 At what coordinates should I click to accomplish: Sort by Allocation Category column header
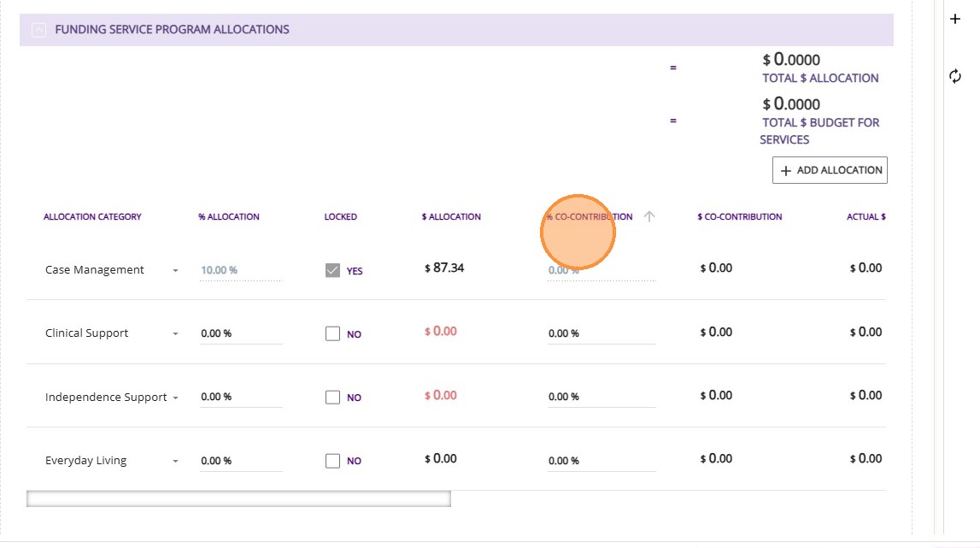[x=92, y=217]
